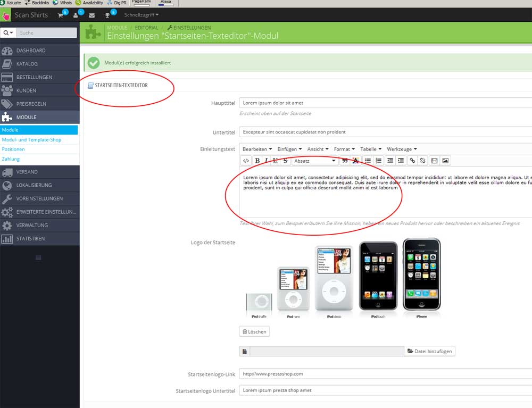Open the shopping cart notifications icon

[61, 15]
